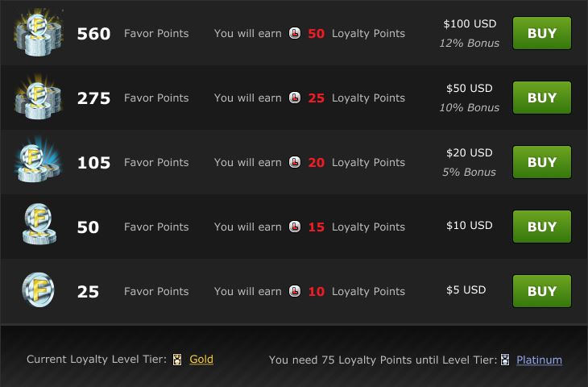This screenshot has width=588, height=387.
Task: Click the Loyalty badge icon beside red 20
Action: click(x=295, y=163)
